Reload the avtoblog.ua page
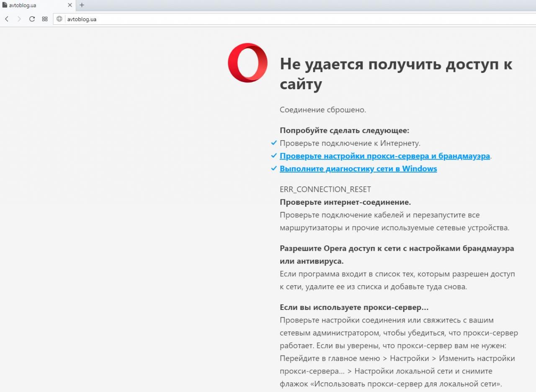 [x=32, y=19]
